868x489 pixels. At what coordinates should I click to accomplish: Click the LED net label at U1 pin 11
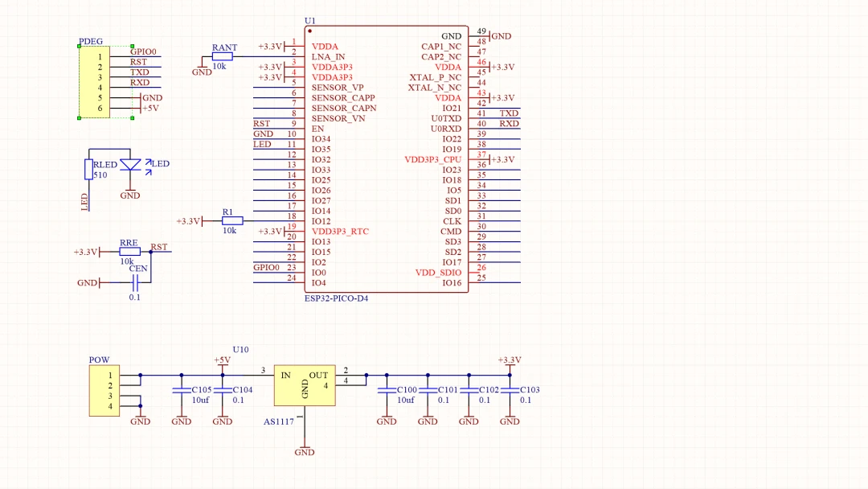tap(262, 144)
